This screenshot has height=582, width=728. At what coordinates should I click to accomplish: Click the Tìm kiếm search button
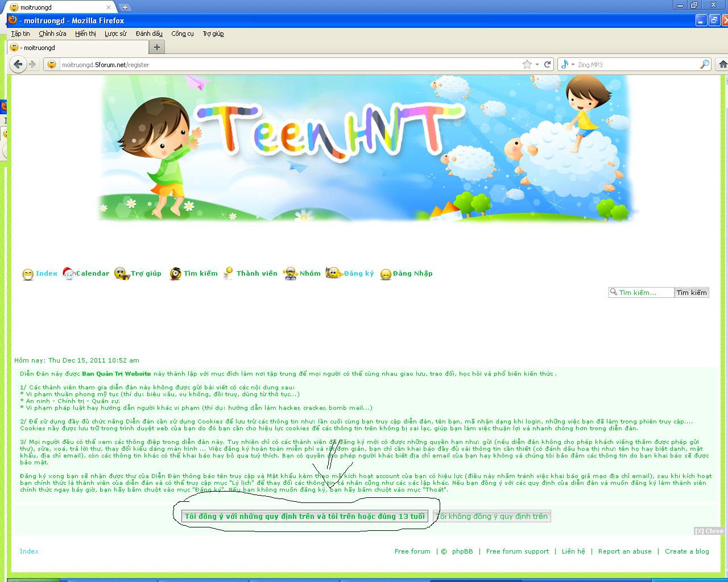coord(692,292)
